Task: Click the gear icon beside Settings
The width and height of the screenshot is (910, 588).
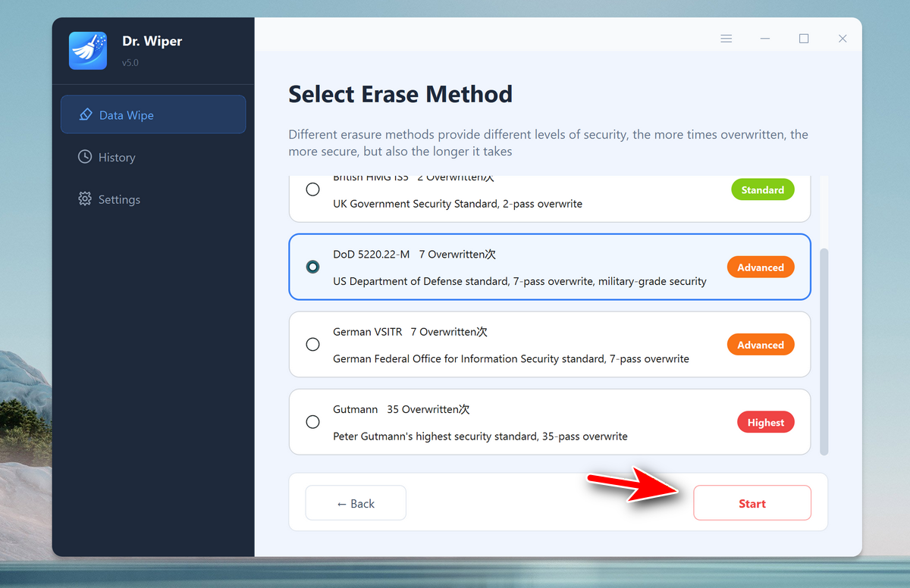Action: (85, 199)
